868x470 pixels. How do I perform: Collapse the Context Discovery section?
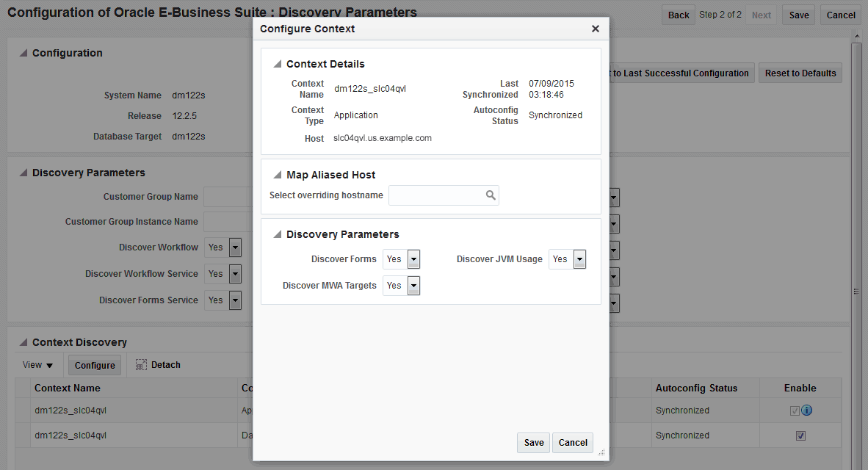(23, 343)
